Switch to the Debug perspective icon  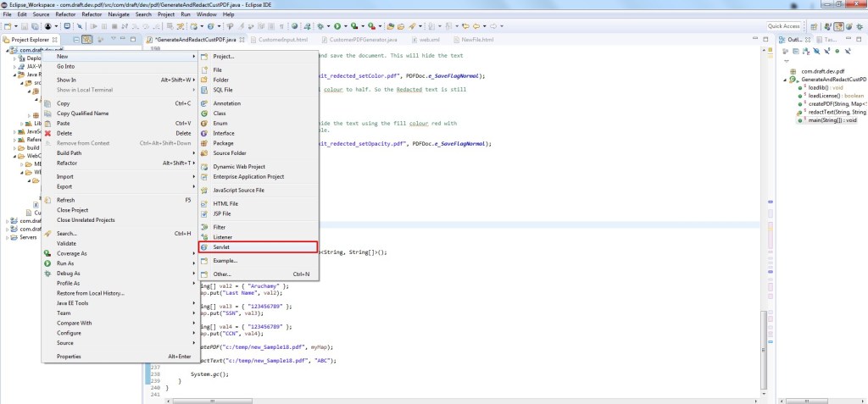coord(860,26)
